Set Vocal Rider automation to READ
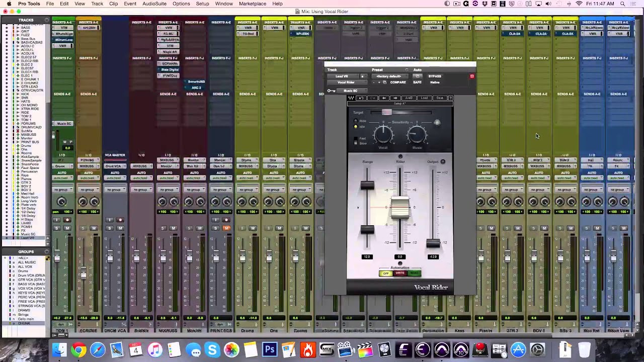Viewport: 644px width, 362px height. click(x=414, y=273)
